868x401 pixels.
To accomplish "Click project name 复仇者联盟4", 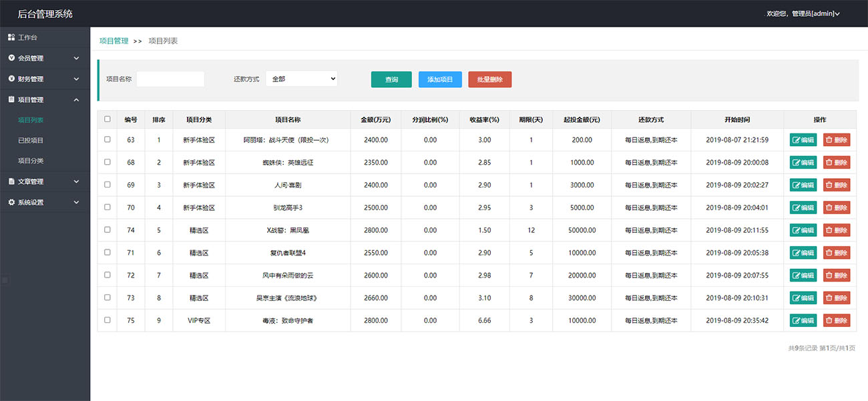I will [x=288, y=253].
